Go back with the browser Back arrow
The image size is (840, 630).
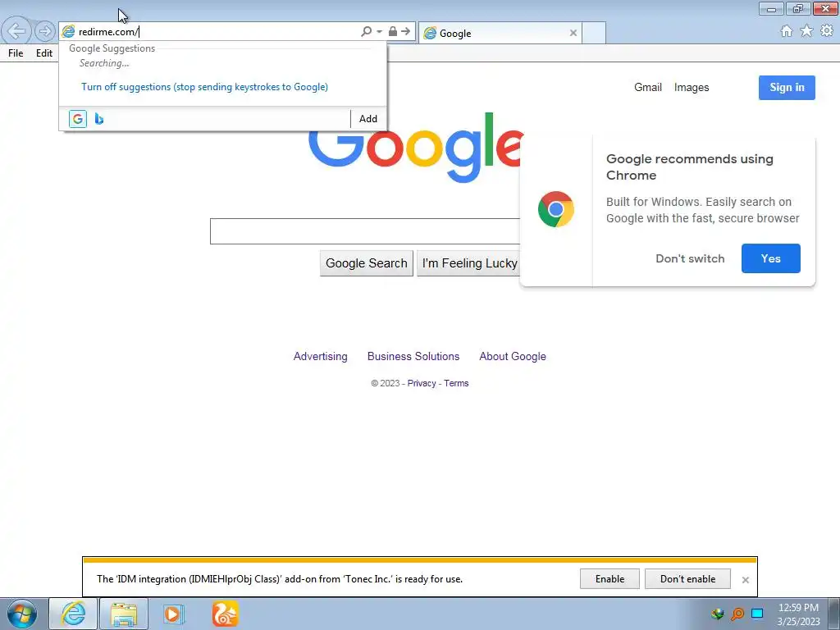(16, 31)
